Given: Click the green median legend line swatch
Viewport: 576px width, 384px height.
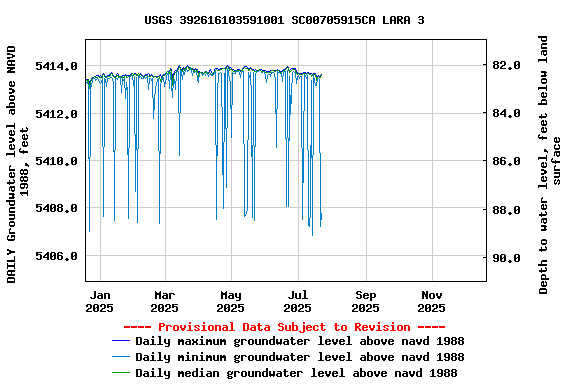Looking at the screenshot, I should [x=121, y=373].
